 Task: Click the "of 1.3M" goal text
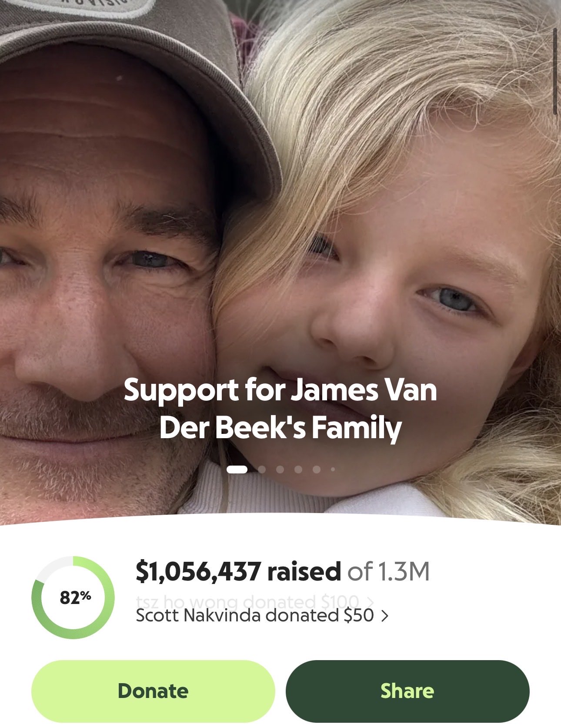(388, 572)
